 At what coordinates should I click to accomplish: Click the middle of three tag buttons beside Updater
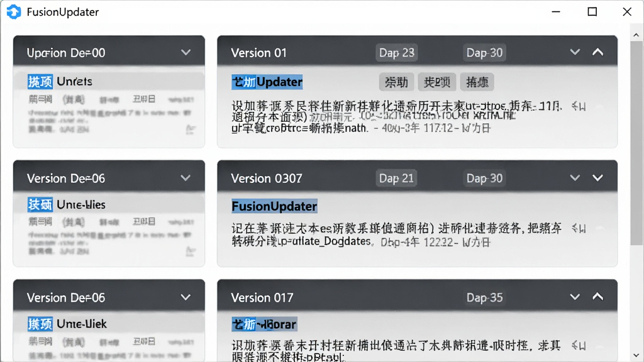click(437, 82)
